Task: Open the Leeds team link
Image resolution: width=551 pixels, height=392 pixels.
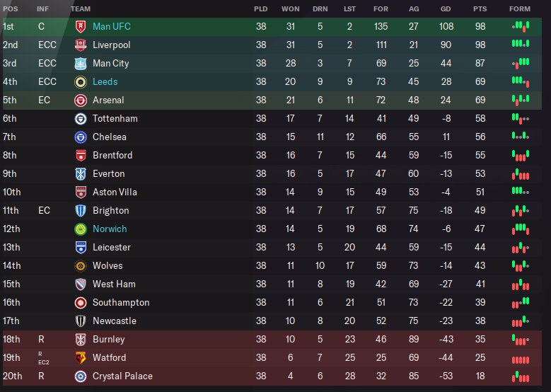Action: tap(105, 81)
